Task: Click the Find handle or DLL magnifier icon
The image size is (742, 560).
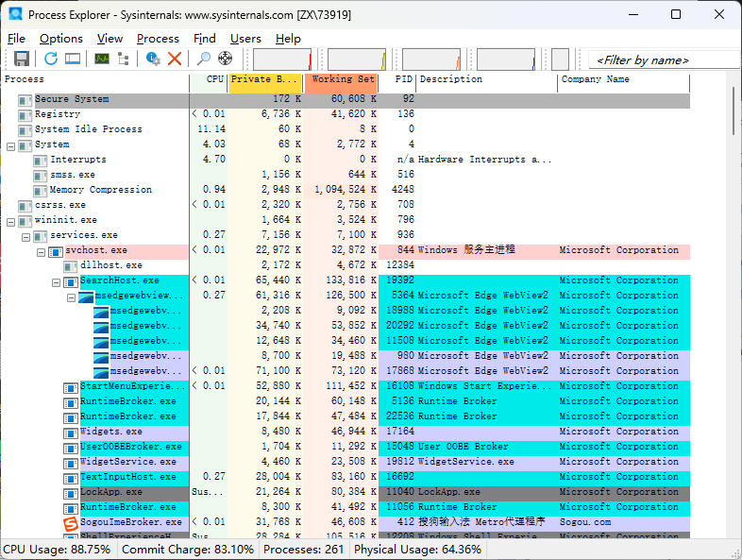Action: point(204,59)
